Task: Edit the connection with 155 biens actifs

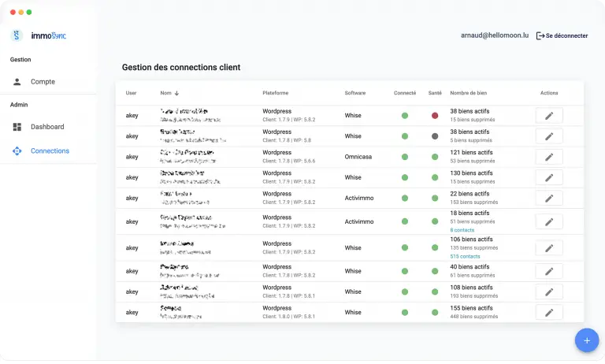Action: point(549,313)
